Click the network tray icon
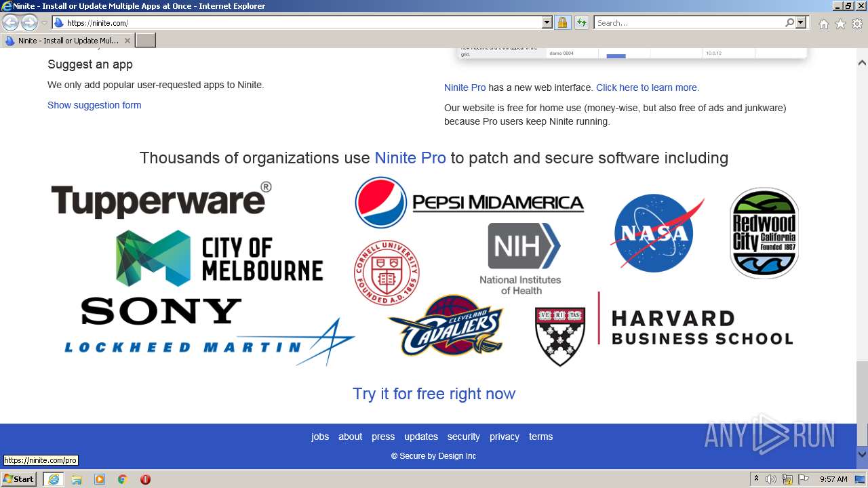This screenshot has width=868, height=488. (787, 479)
